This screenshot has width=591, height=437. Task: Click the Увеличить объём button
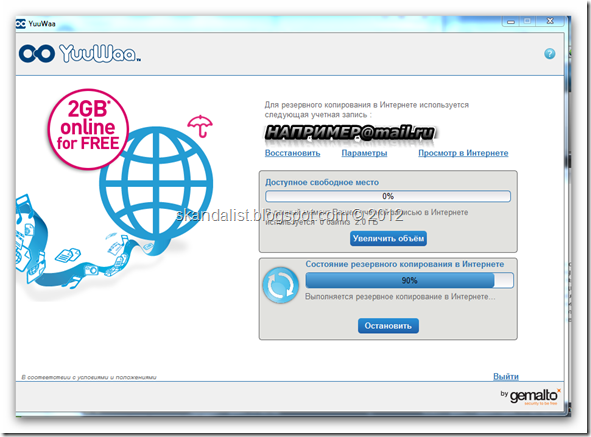click(388, 239)
